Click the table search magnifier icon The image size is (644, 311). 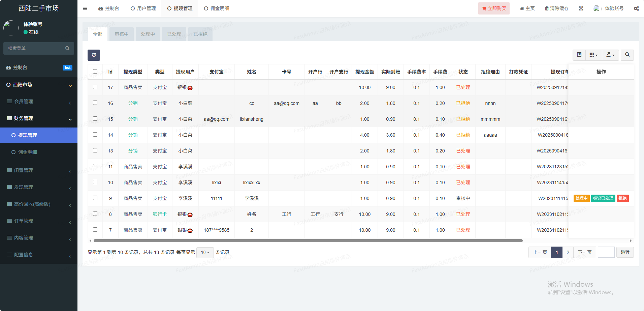(627, 55)
